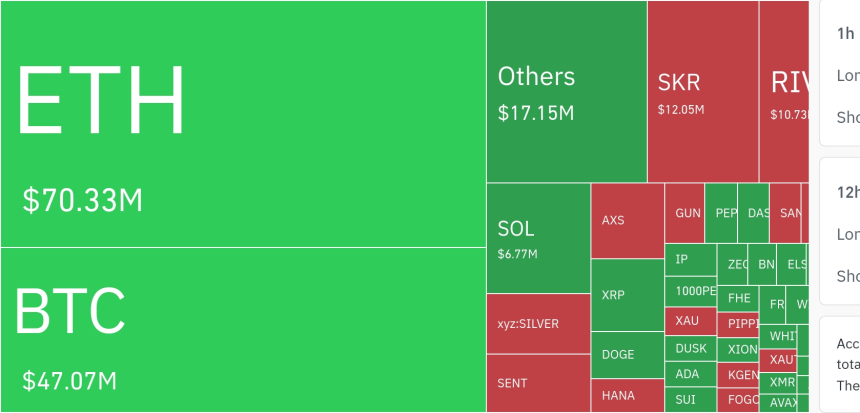The image size is (860, 413).
Task: Select the ADA tile
Action: point(690,374)
